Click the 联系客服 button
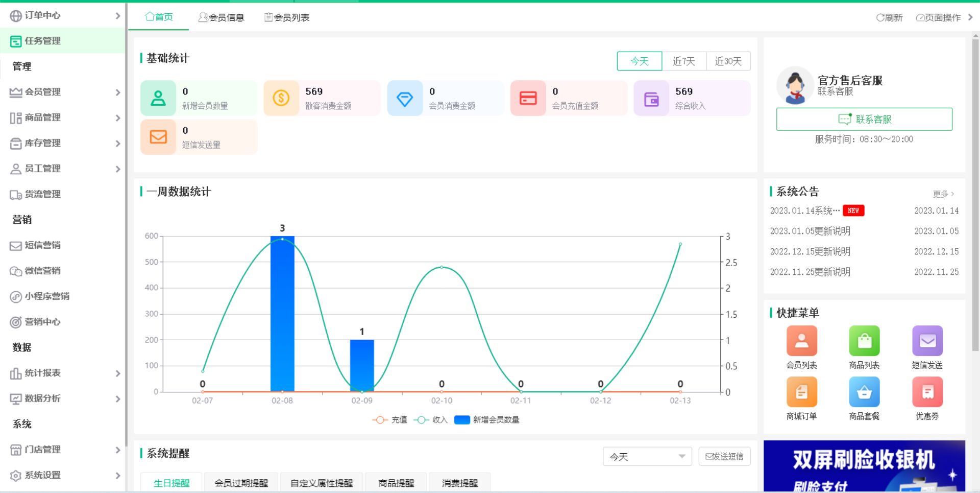Viewport: 980px width, 493px height. point(864,119)
